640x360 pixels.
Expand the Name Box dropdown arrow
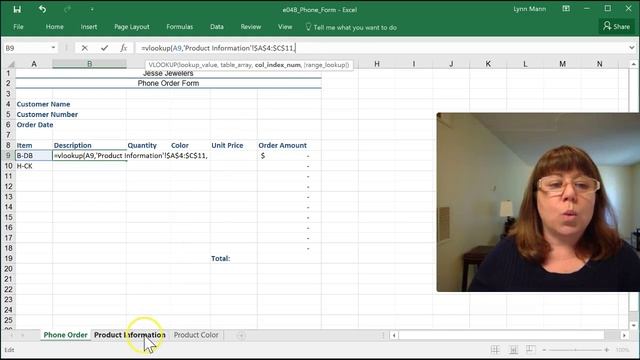53,48
